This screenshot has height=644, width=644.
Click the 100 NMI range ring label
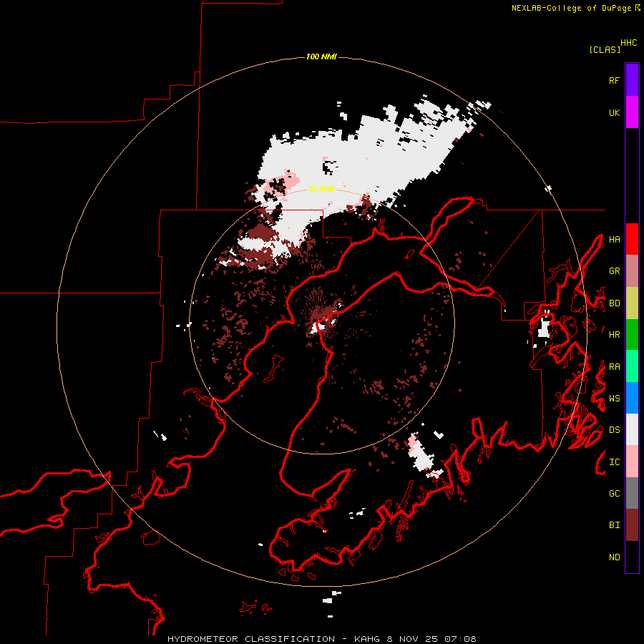tap(321, 57)
